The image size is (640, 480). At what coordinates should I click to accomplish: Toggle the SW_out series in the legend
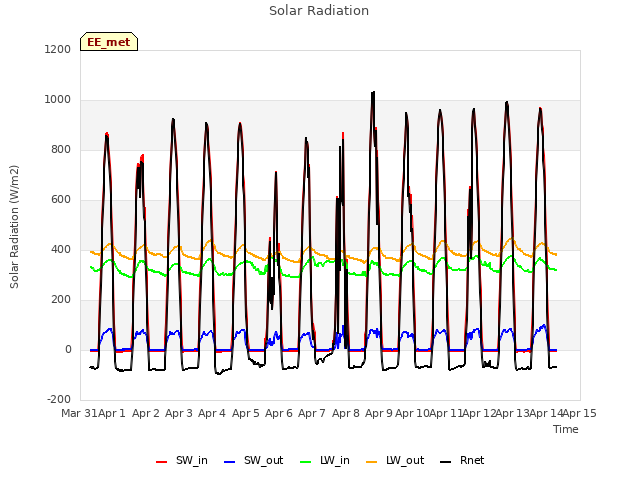[x=253, y=460]
